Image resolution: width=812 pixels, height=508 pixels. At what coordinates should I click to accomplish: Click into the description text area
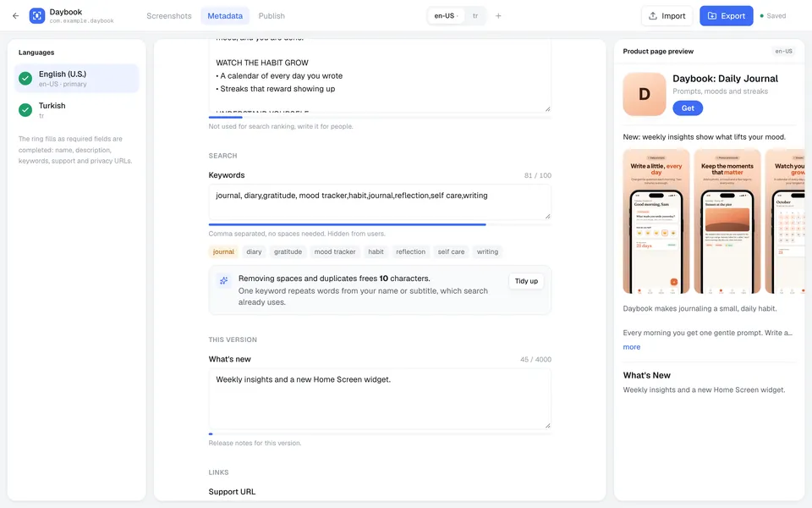tap(380, 76)
